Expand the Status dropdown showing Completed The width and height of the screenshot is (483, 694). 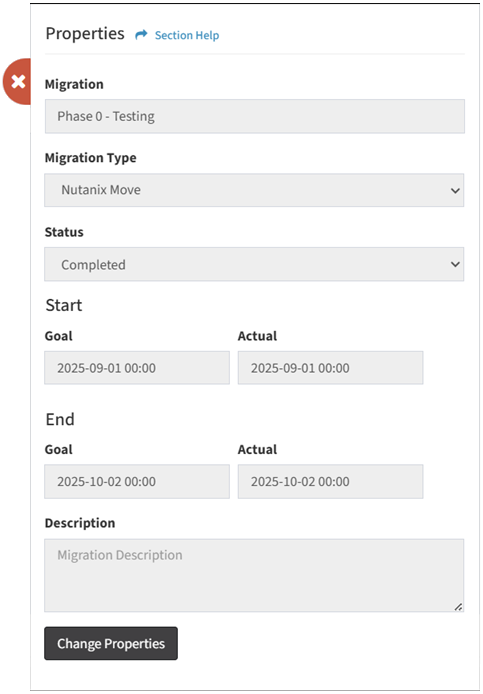254,264
